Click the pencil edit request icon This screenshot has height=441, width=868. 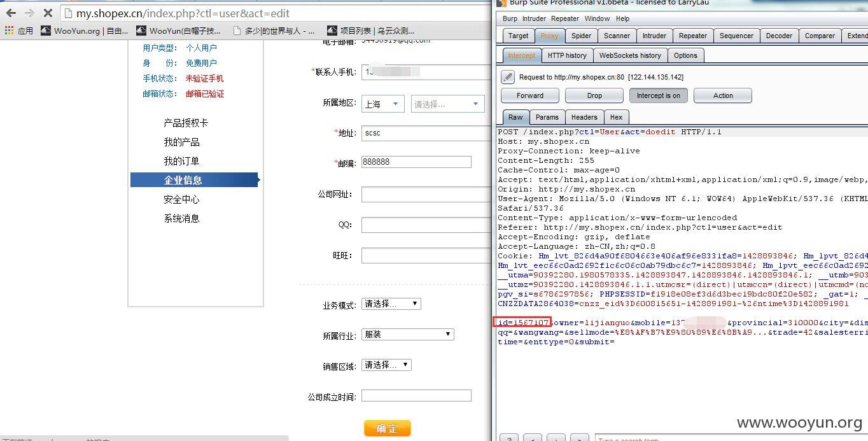click(507, 77)
